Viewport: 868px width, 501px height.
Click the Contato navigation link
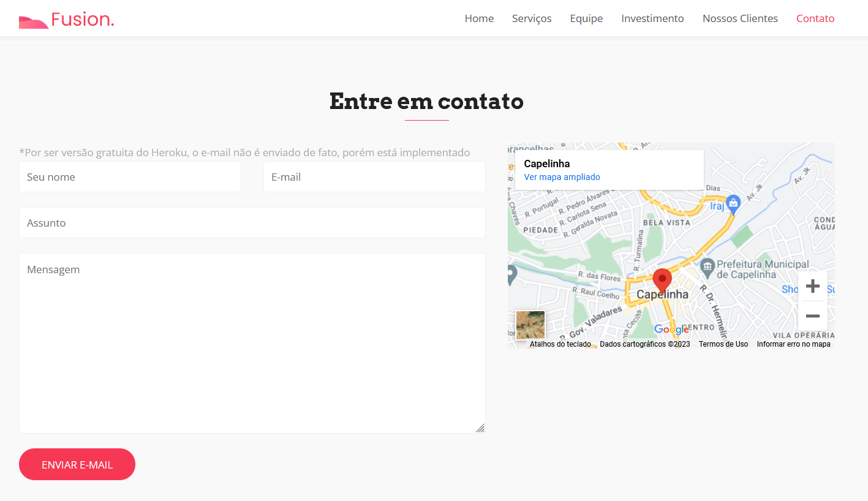click(815, 18)
